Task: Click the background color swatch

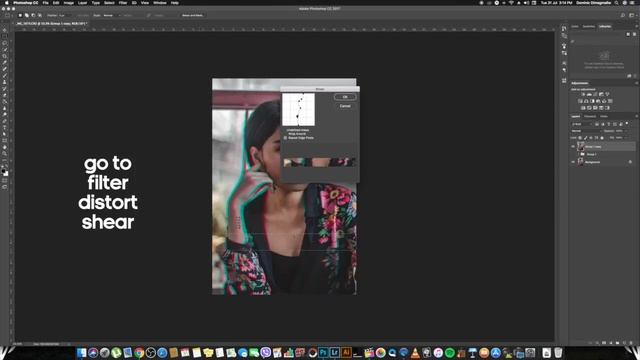Action: pos(6,174)
